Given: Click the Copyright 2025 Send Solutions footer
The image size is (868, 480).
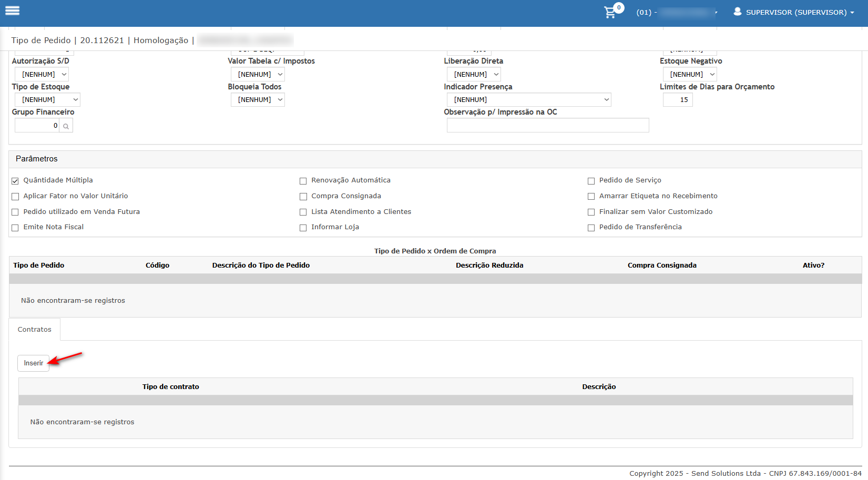Looking at the screenshot, I should coord(746,474).
